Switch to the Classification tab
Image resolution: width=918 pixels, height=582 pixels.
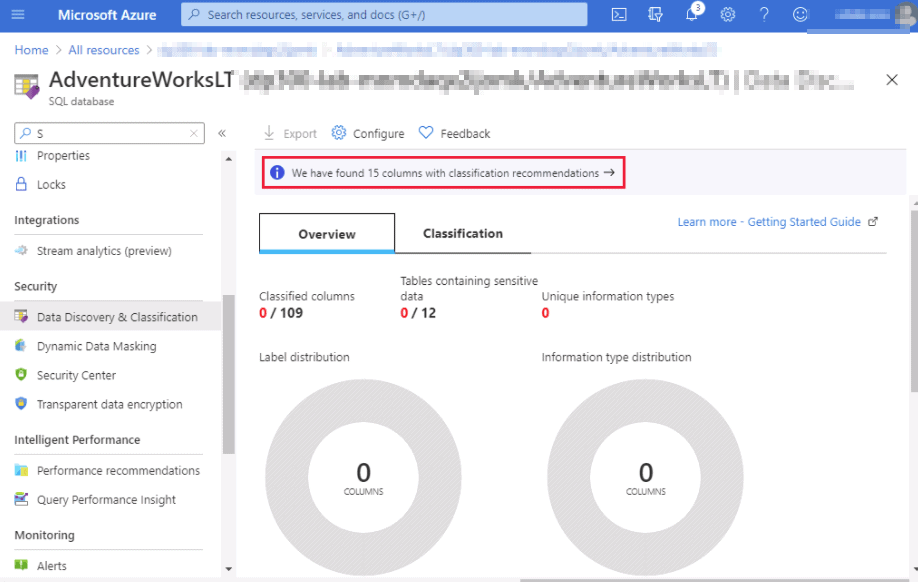point(462,233)
